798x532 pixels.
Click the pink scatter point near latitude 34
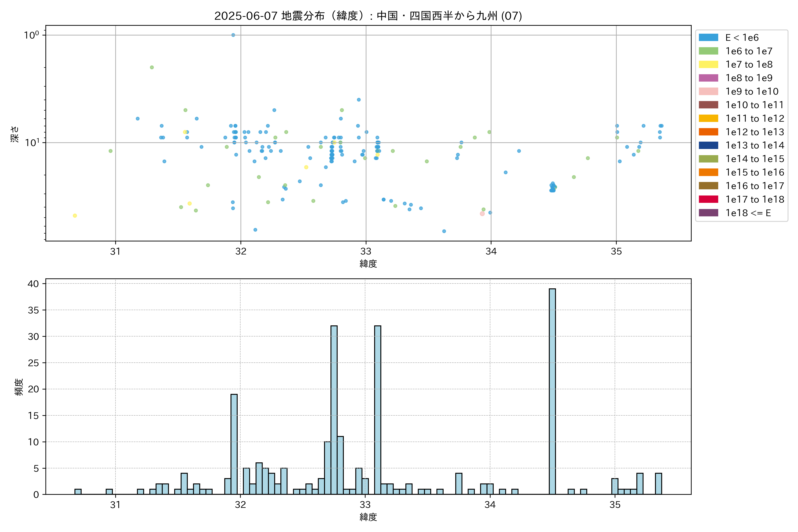(482, 214)
